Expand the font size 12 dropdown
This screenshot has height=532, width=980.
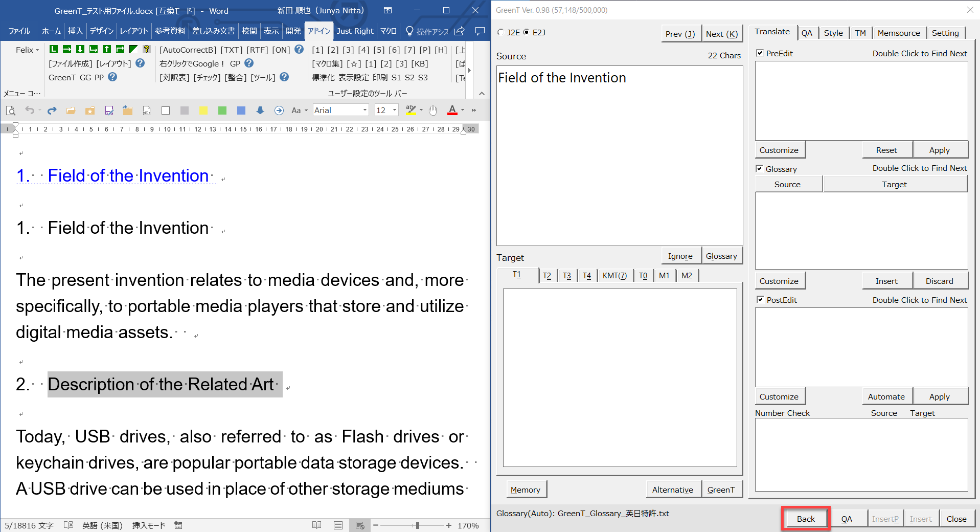click(x=394, y=110)
